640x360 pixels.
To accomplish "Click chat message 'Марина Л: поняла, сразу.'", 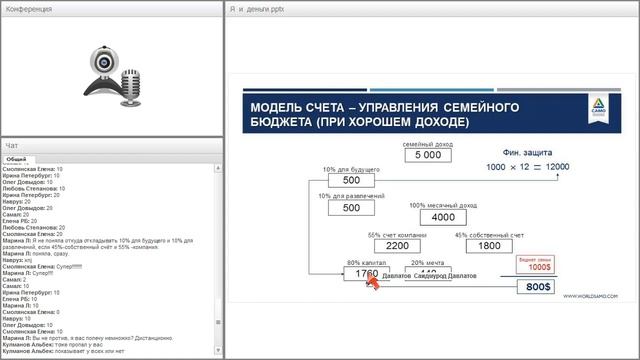I will click(36, 253).
